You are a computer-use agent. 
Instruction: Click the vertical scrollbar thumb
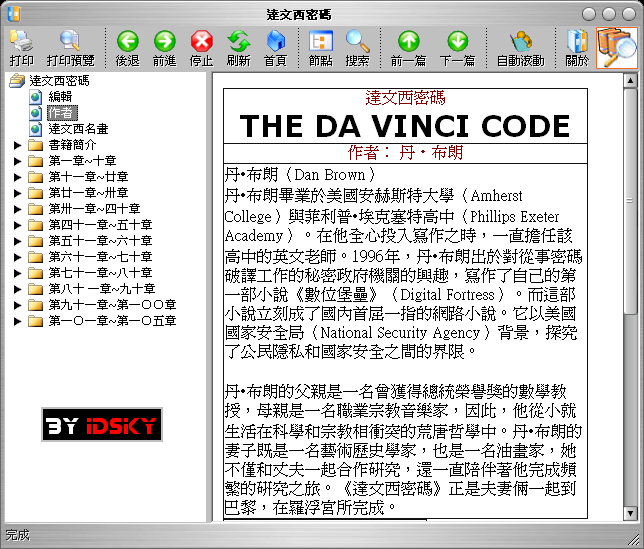pos(630,201)
